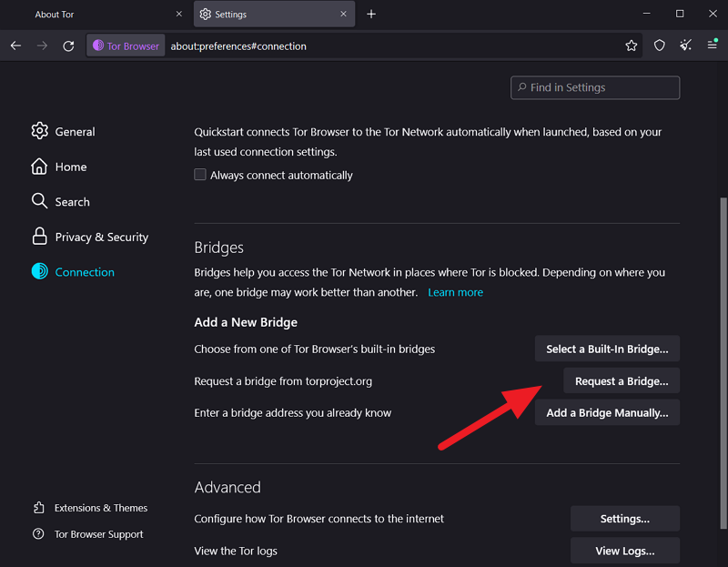728x567 pixels.
Task: Follow the Learn more link about bridges
Action: point(455,292)
